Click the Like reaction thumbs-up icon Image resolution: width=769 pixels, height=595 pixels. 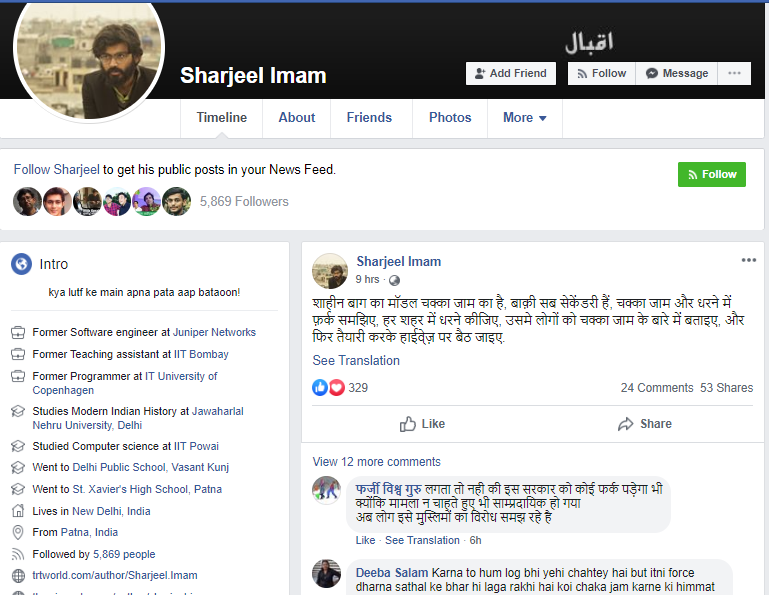tap(319, 388)
